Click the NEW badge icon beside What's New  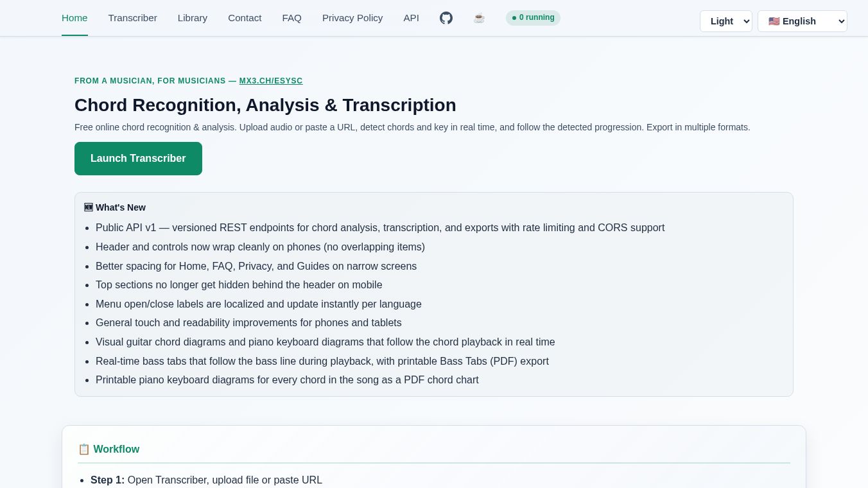tap(89, 207)
